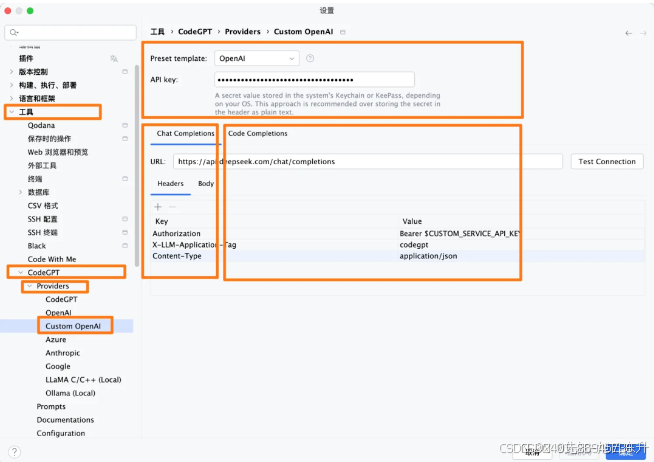The height and width of the screenshot is (462, 654).
Task: Click the API key password field
Action: click(x=314, y=79)
